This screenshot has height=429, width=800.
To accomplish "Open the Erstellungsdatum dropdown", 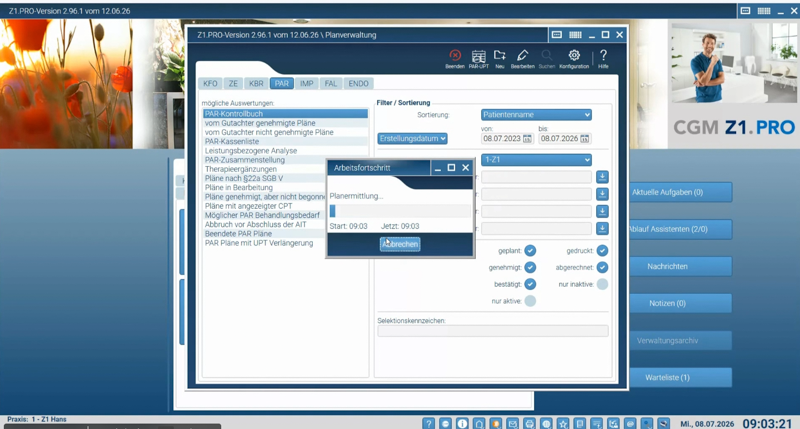I will [x=412, y=139].
